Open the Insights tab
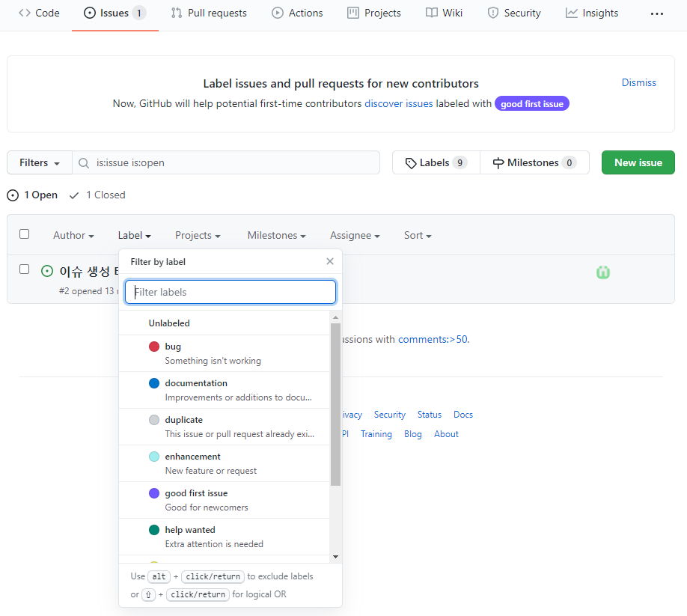 point(592,13)
